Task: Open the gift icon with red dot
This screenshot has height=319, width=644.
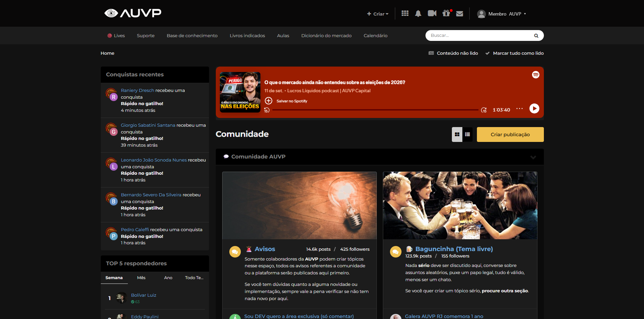Action: pyautogui.click(x=446, y=14)
